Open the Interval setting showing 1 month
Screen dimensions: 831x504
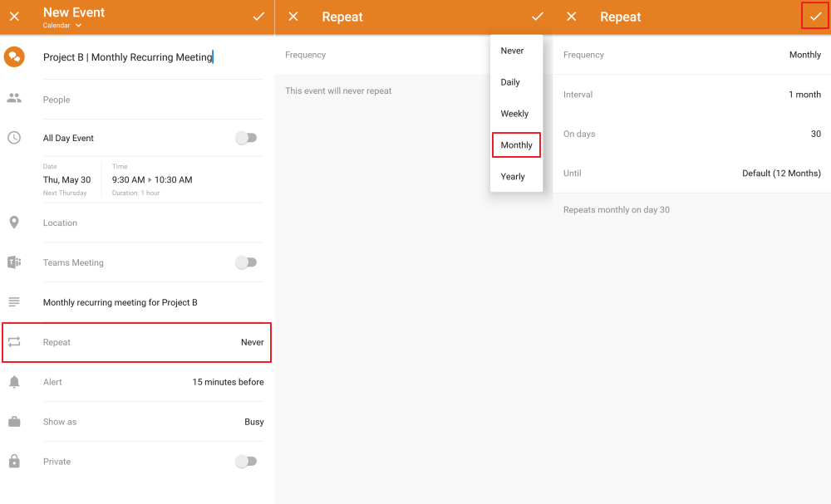tap(690, 94)
